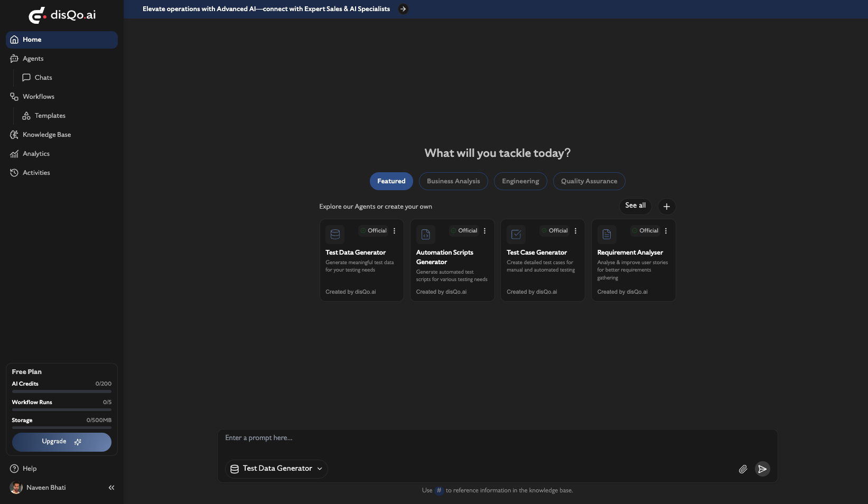Navigate to the Knowledge Base
The width and height of the screenshot is (868, 504).
point(46,135)
